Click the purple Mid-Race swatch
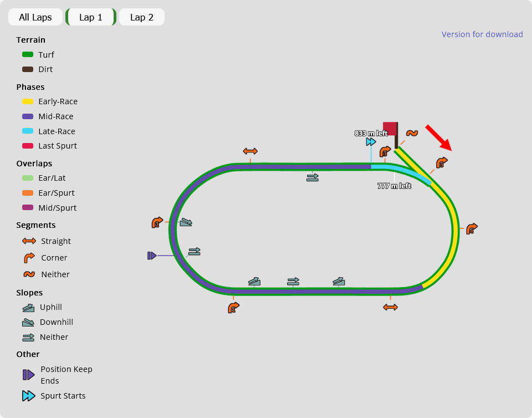The image size is (532, 418). click(28, 116)
